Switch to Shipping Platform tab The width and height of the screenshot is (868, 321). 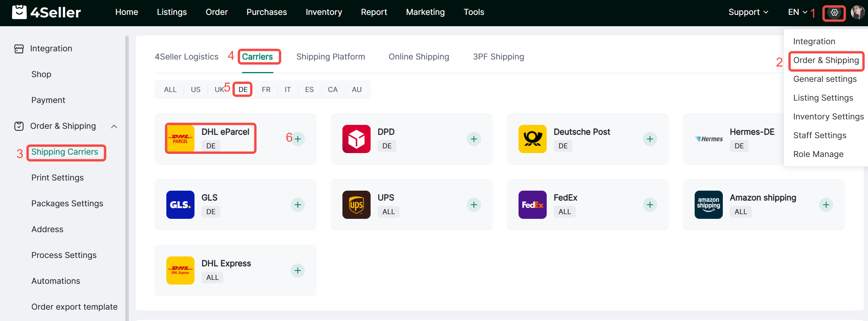pos(330,57)
